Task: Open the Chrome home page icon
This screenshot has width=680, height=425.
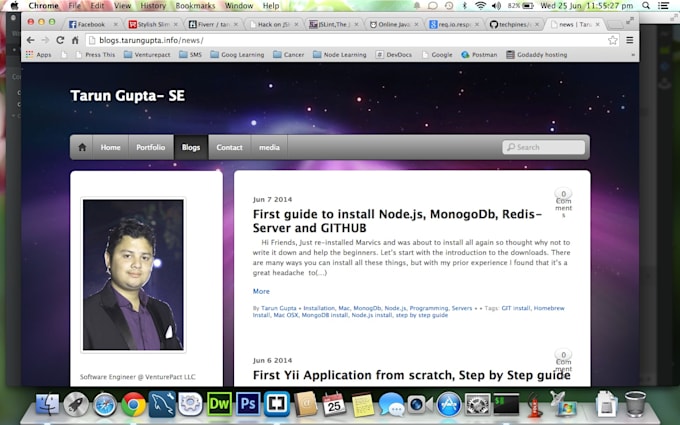Action: coord(75,40)
